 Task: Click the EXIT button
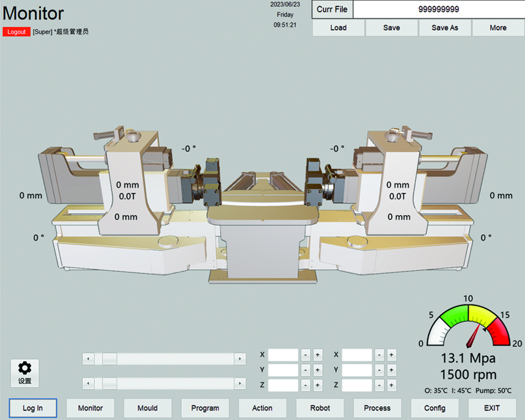(492, 408)
